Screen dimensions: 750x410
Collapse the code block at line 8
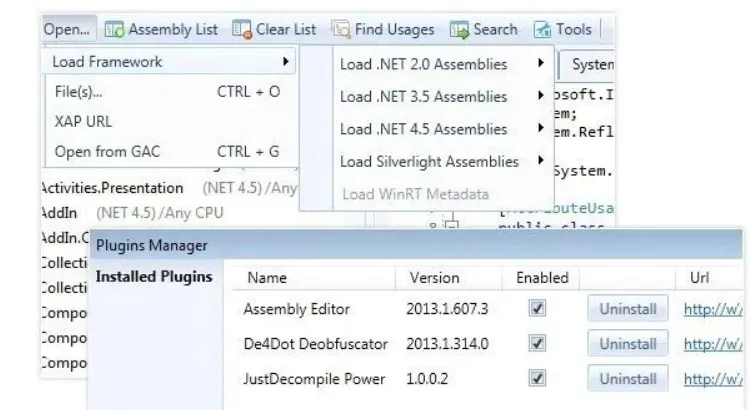point(451,225)
